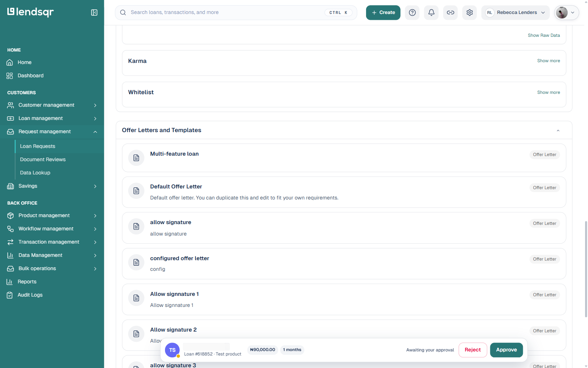Click the Create button
The height and width of the screenshot is (368, 588).
point(383,13)
